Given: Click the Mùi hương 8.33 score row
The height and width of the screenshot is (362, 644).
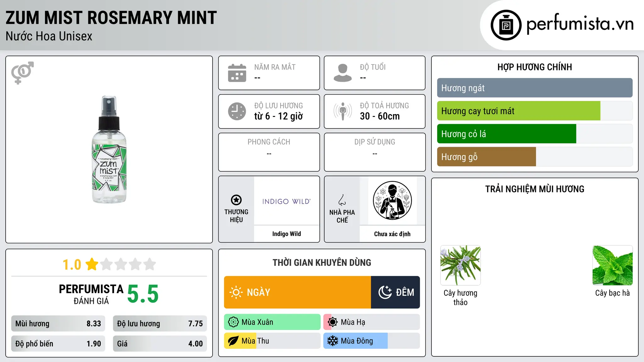Looking at the screenshot, I should (58, 324).
